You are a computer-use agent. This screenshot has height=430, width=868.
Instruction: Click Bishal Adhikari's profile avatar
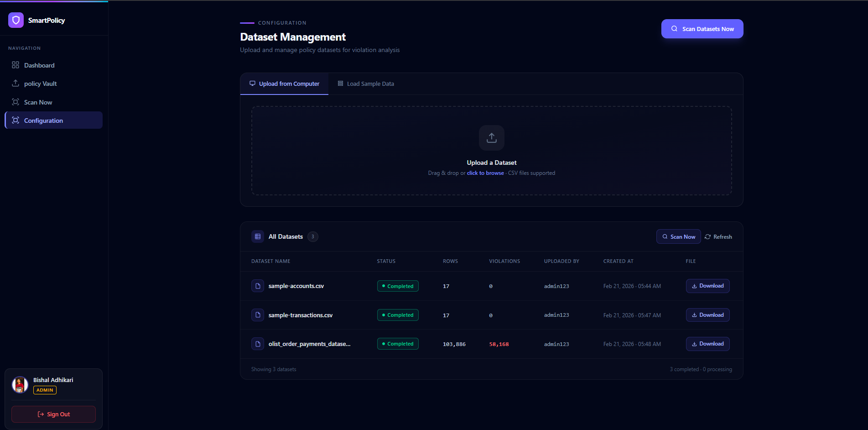point(20,385)
